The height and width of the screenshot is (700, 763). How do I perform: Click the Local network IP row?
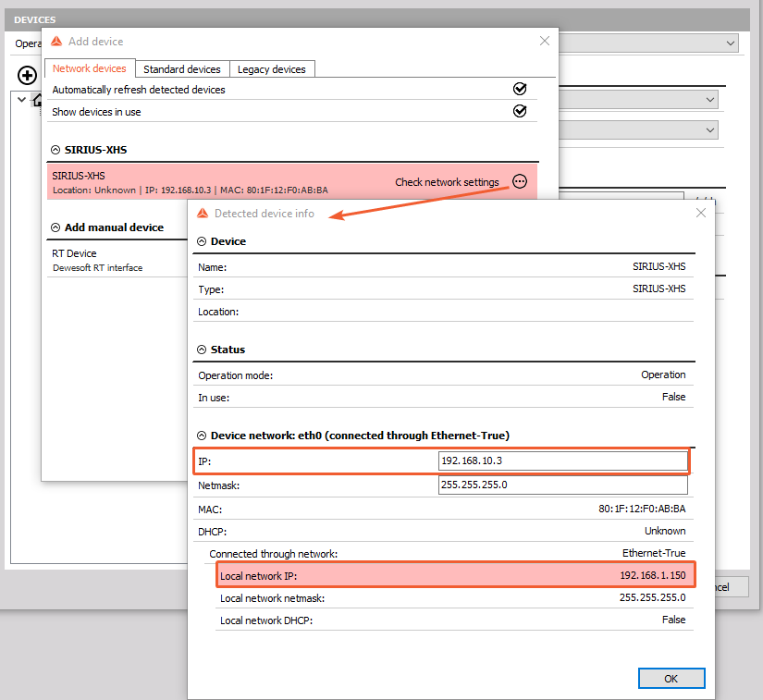455,575
